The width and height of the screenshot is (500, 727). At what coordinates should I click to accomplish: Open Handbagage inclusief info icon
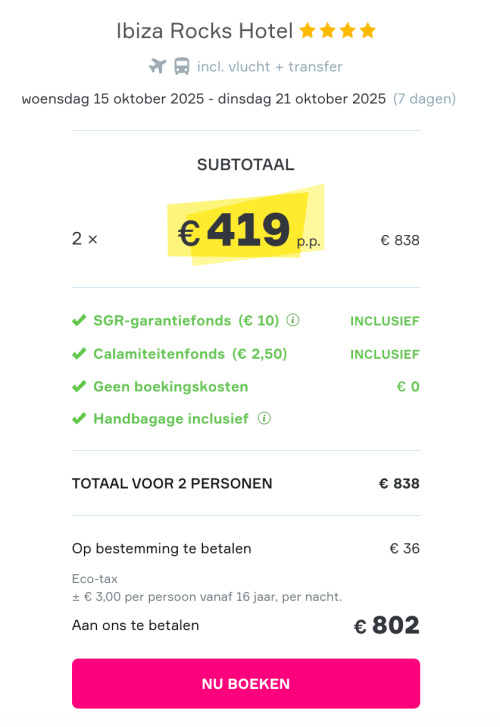click(264, 418)
